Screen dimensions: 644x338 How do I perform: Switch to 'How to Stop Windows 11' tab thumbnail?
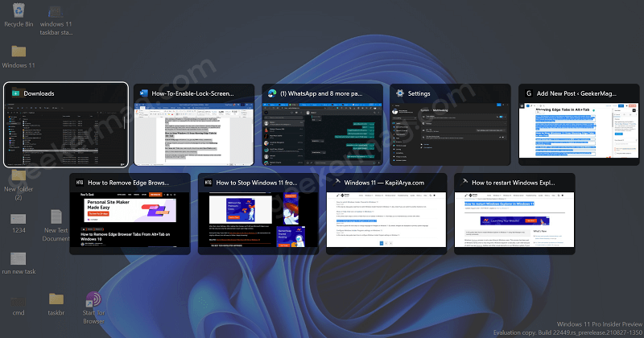pos(258,220)
